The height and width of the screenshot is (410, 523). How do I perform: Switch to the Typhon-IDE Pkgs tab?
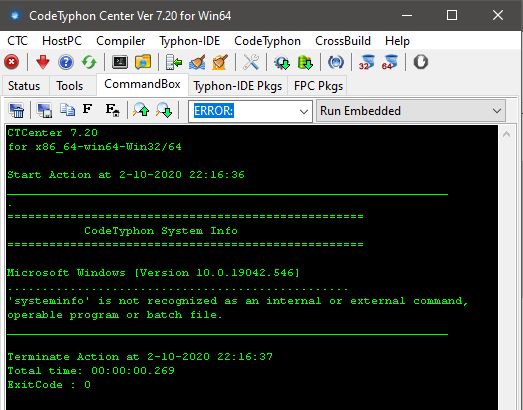(238, 86)
